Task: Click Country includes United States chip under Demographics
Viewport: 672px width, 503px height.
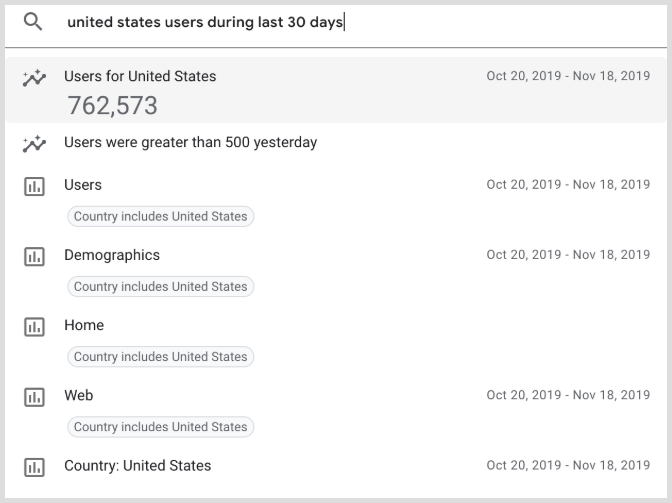Action: (x=160, y=286)
